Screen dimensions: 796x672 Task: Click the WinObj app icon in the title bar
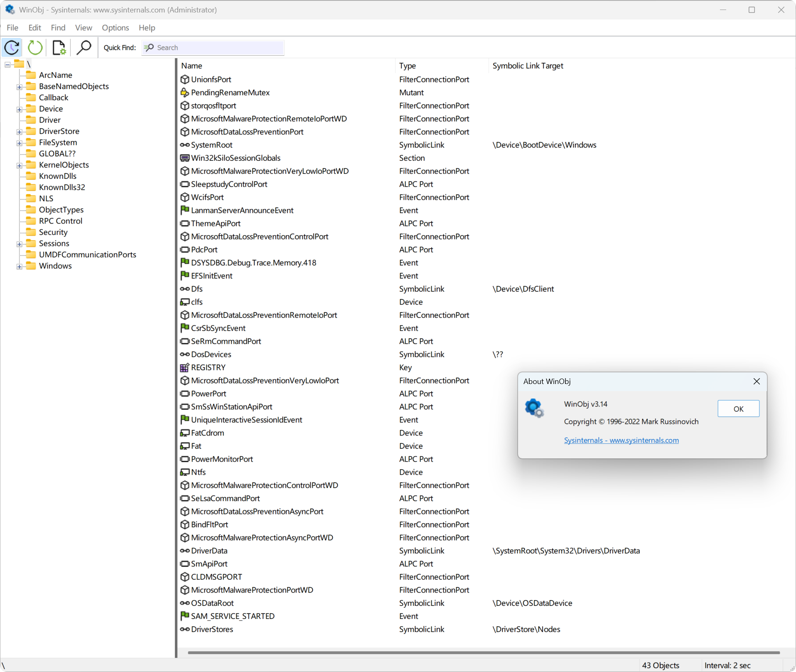(x=10, y=10)
